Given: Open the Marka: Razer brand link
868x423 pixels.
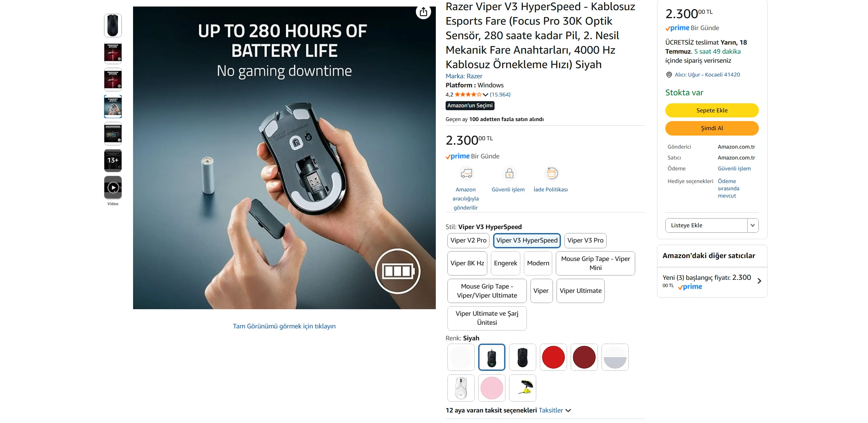Looking at the screenshot, I should coord(464,76).
